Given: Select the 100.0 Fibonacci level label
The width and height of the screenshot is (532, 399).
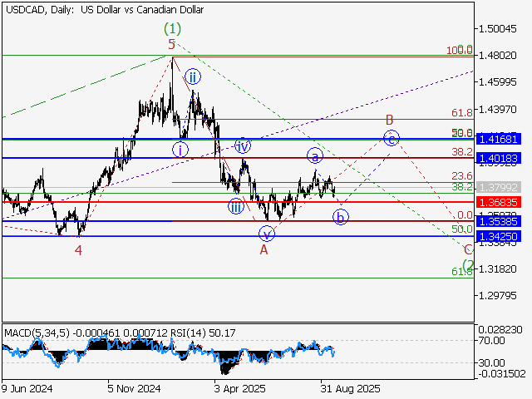Looking at the screenshot, I should tap(460, 51).
